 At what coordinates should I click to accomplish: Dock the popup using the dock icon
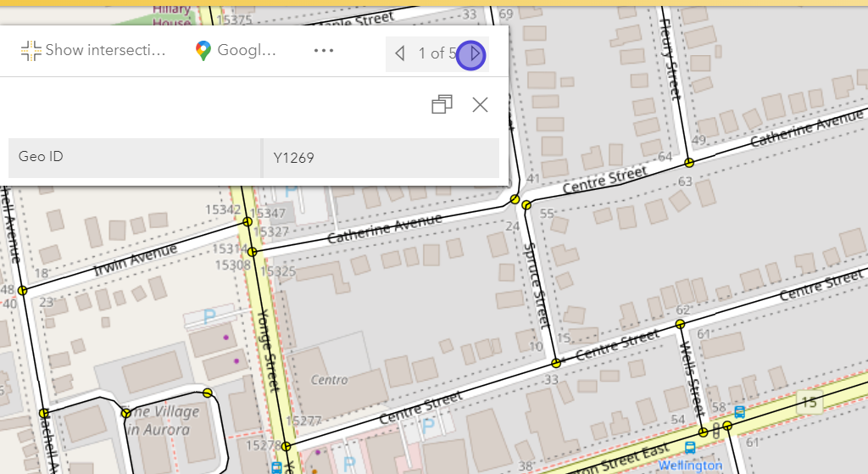[442, 104]
